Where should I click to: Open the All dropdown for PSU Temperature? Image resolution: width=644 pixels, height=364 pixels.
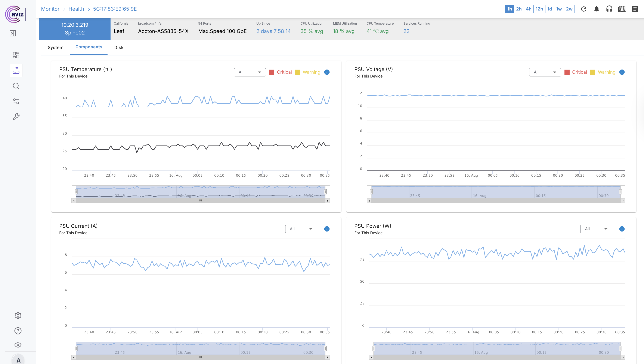250,72
